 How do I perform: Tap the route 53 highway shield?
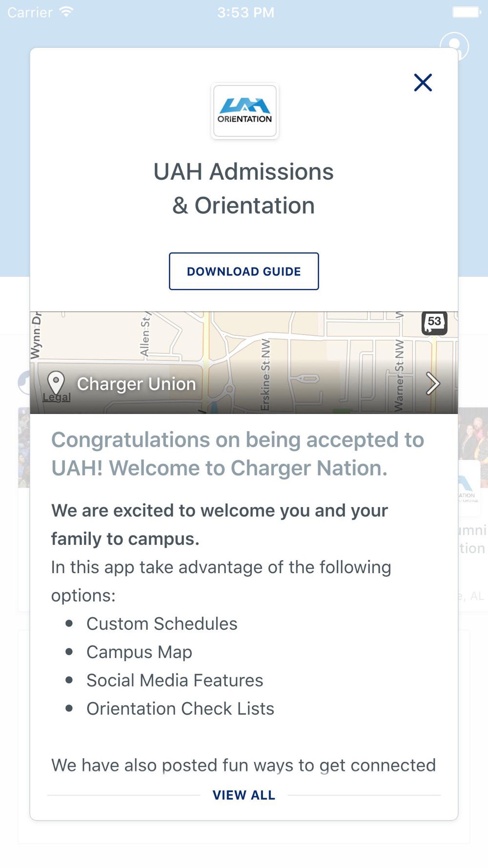[x=434, y=322]
